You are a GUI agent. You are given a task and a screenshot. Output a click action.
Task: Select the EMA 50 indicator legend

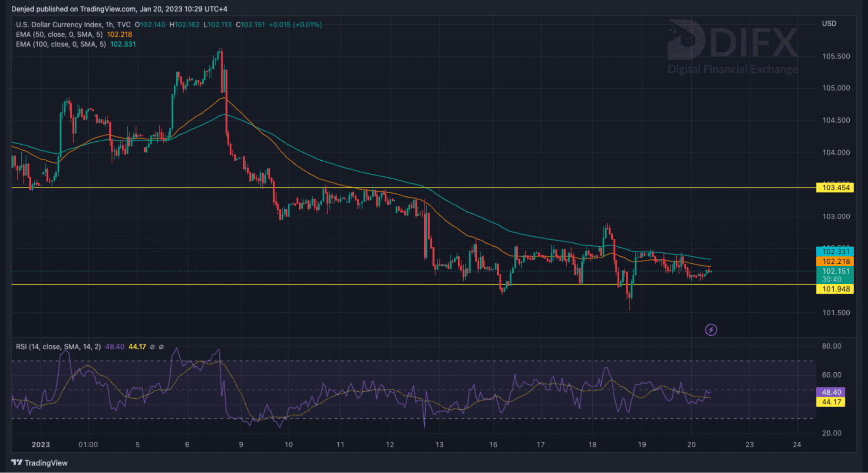coord(59,34)
